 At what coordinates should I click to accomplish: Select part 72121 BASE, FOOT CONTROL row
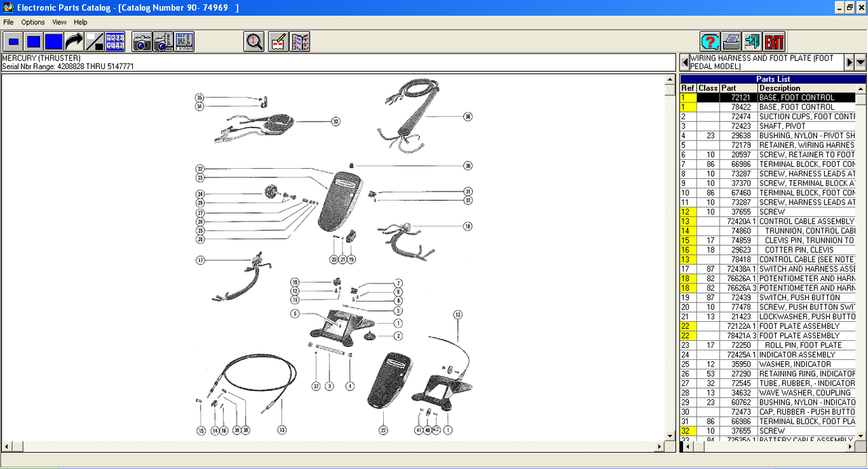coord(768,98)
